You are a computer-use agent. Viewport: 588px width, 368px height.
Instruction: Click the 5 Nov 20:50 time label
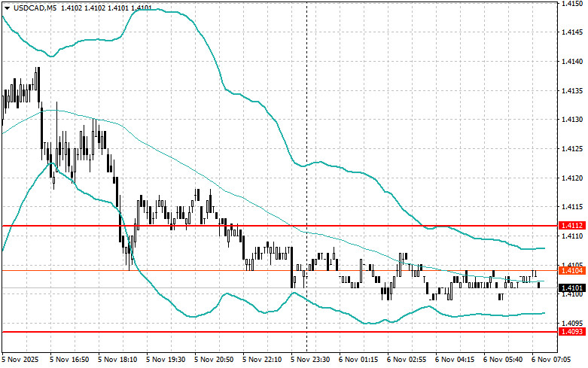(x=214, y=360)
